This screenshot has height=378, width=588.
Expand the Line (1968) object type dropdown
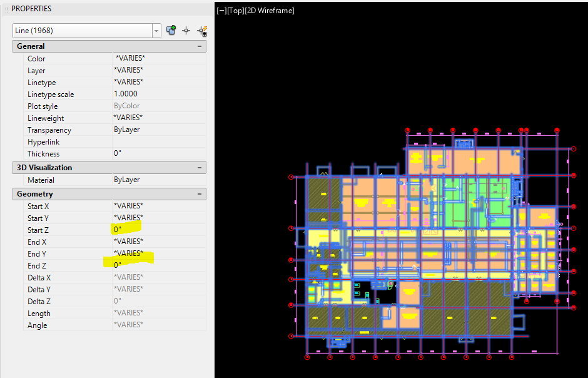tap(156, 30)
